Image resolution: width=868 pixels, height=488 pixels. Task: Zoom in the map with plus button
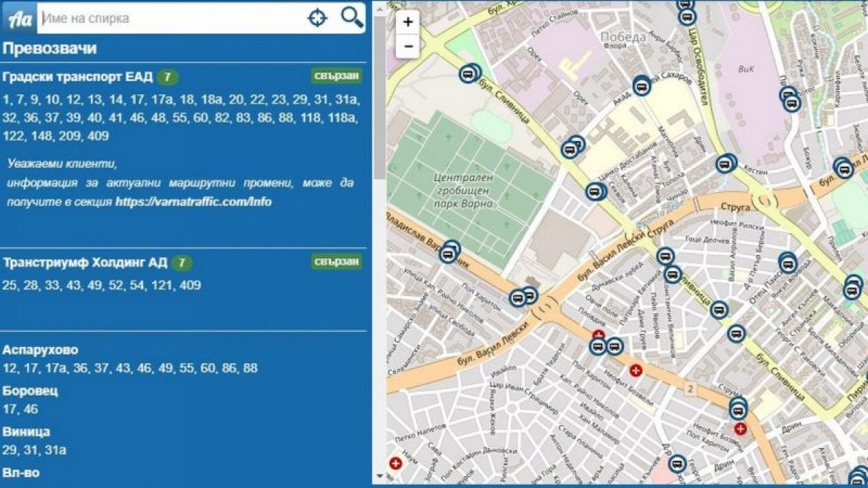[x=408, y=22]
